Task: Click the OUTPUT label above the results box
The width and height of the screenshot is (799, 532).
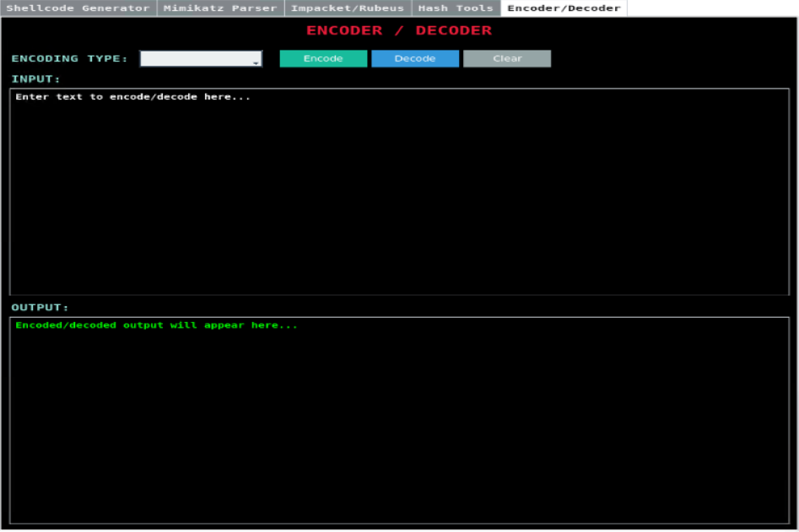Action: [40, 308]
